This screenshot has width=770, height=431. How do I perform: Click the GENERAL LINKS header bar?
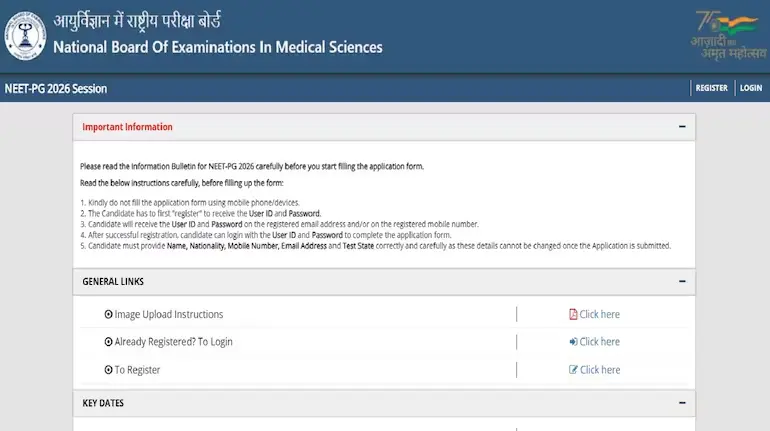pyautogui.click(x=384, y=281)
